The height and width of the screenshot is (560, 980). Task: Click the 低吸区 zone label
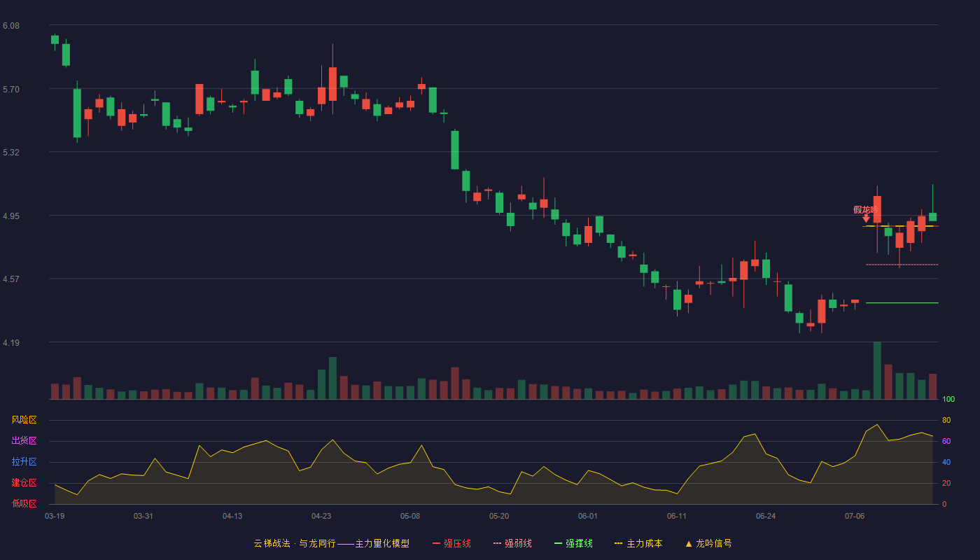(24, 504)
